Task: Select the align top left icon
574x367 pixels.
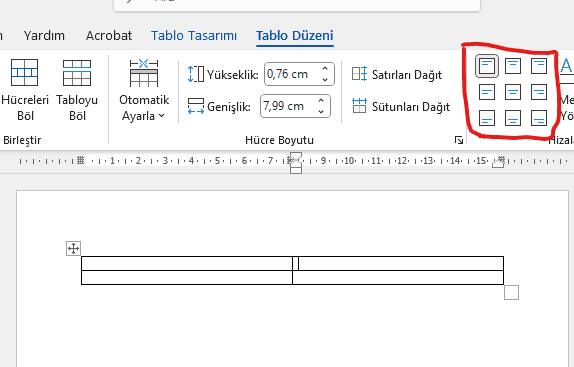Action: pyautogui.click(x=487, y=66)
